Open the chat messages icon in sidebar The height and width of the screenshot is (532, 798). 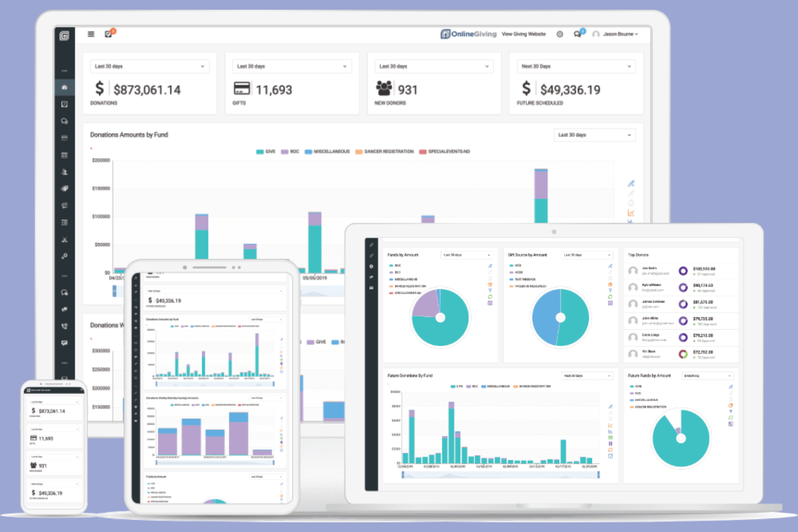pos(65,121)
